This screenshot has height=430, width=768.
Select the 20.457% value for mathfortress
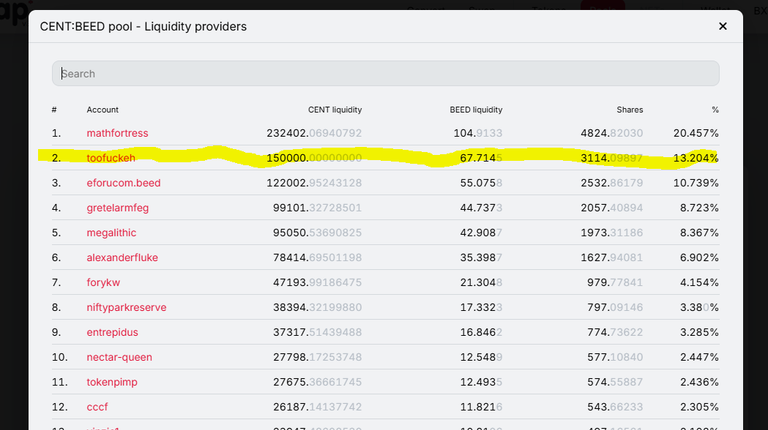coord(696,133)
